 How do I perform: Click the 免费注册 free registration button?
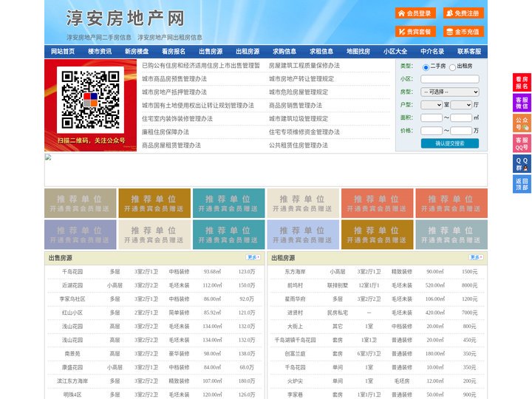click(x=463, y=13)
